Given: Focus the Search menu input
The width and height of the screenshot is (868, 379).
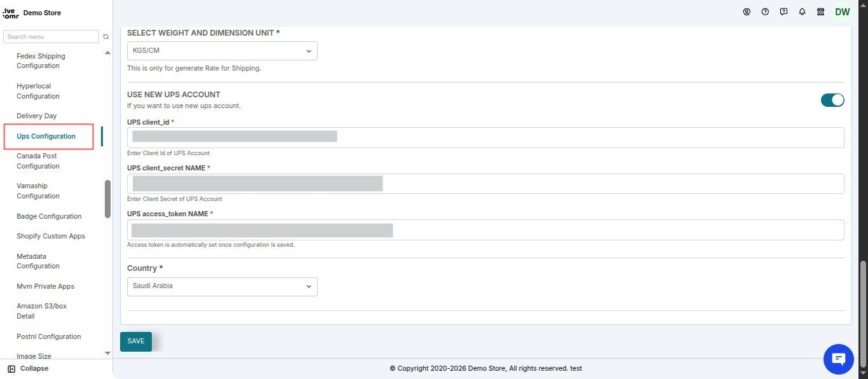Looking at the screenshot, I should click(x=51, y=37).
